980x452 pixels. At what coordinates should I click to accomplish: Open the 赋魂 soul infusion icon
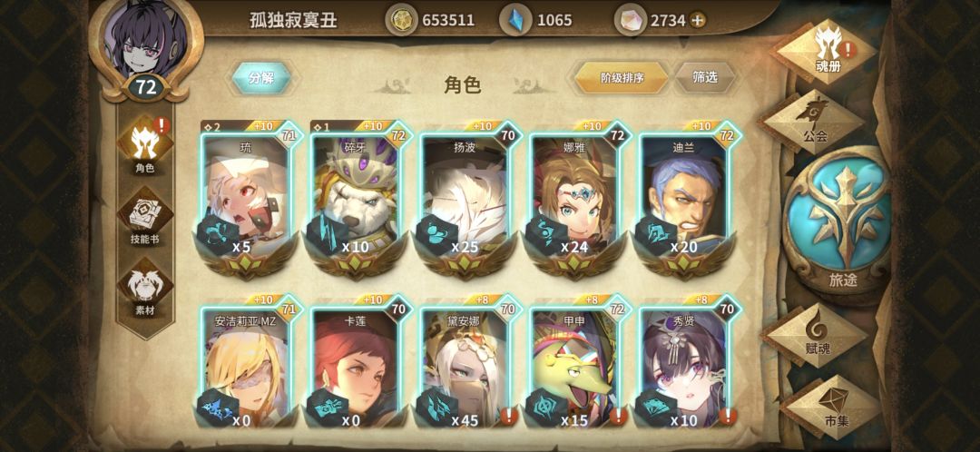pos(817,335)
